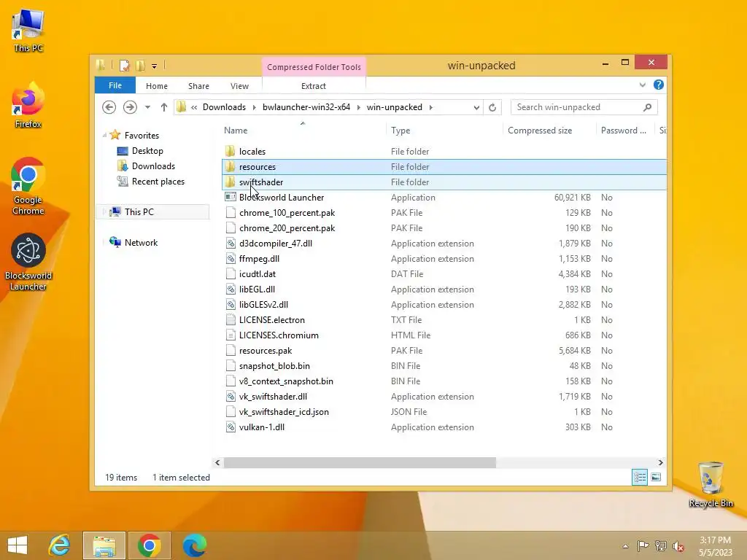Open Internet Explorer from taskbar
747x560 pixels.
coord(60,545)
